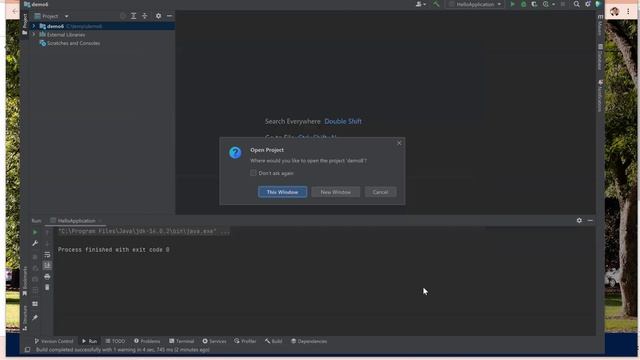Pin tab using the pin icon

click(35, 318)
